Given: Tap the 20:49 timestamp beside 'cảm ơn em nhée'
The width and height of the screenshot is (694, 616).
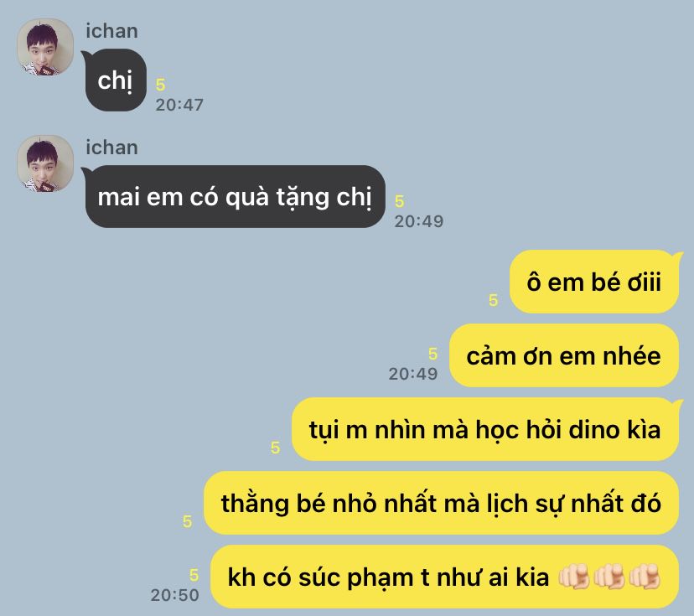Looking at the screenshot, I should (x=413, y=374).
